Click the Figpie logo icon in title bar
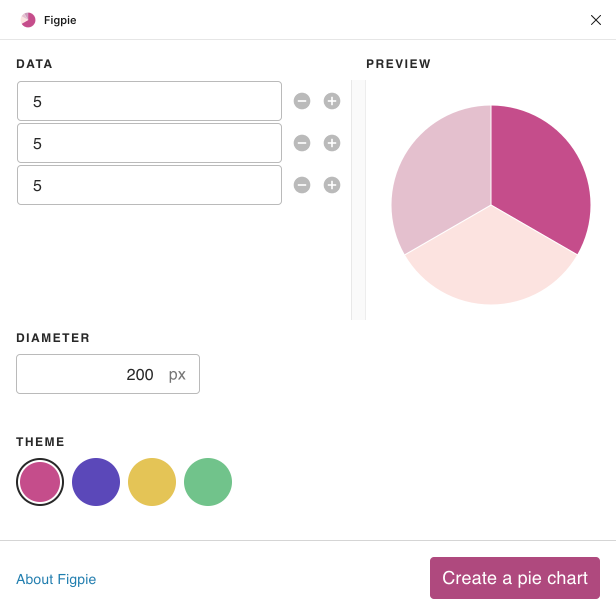 pyautogui.click(x=28, y=20)
